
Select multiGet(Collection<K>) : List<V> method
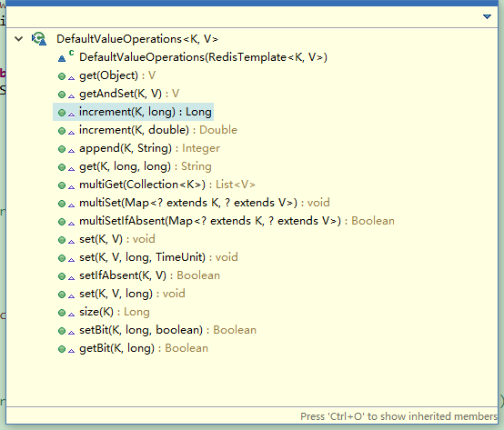[x=167, y=185]
